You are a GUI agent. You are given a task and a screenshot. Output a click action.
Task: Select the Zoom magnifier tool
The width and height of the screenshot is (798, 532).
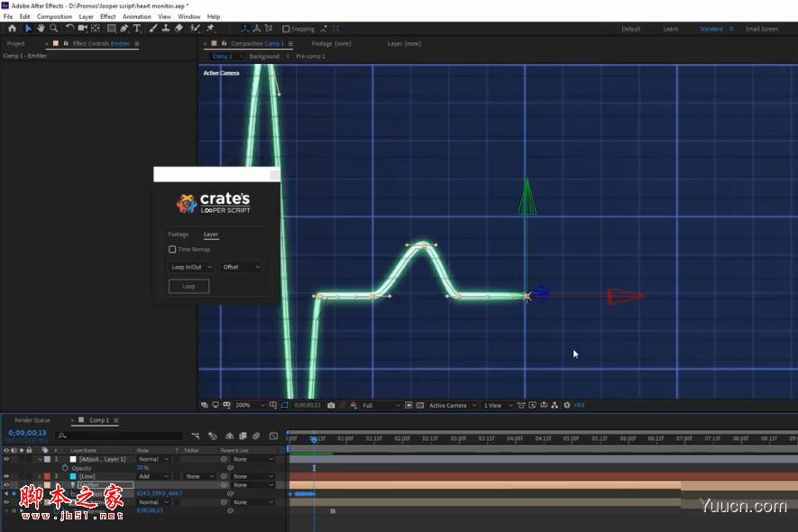53,29
